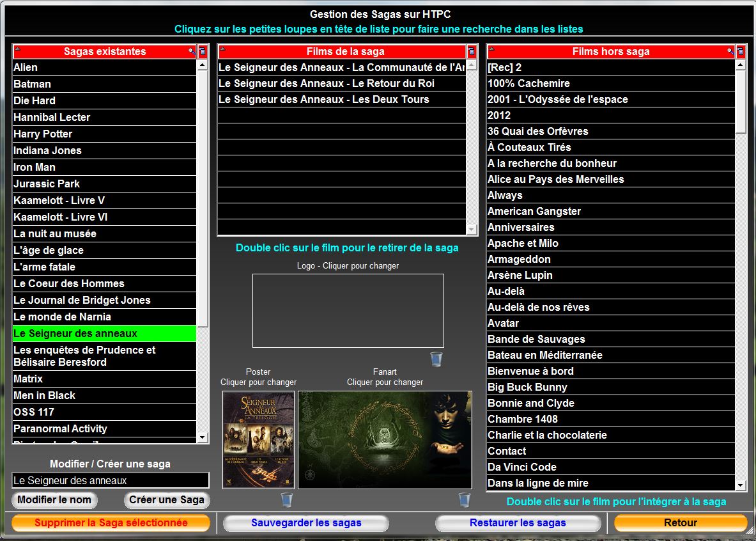Click the 'Restaurer les sagas' button
This screenshot has width=756, height=541.
coord(518,522)
